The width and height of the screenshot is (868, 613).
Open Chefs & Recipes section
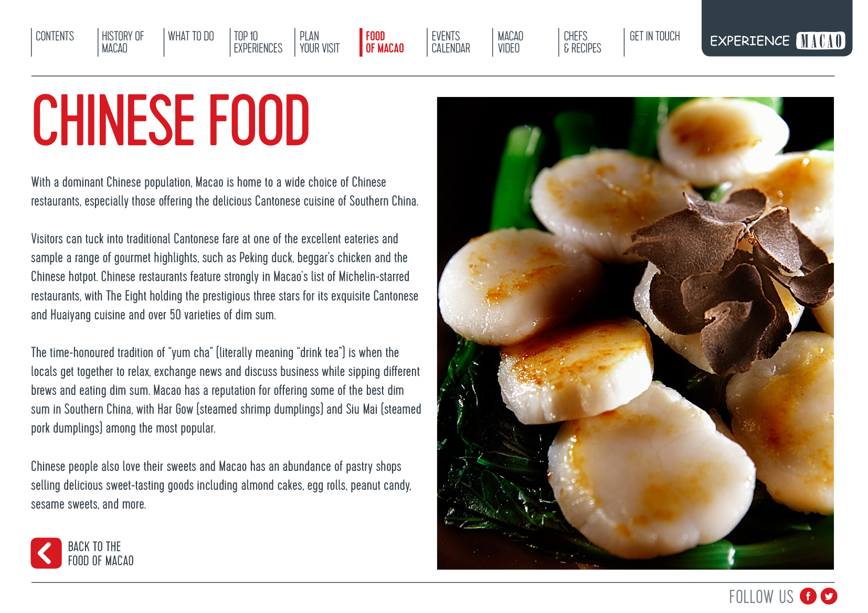pyautogui.click(x=583, y=42)
